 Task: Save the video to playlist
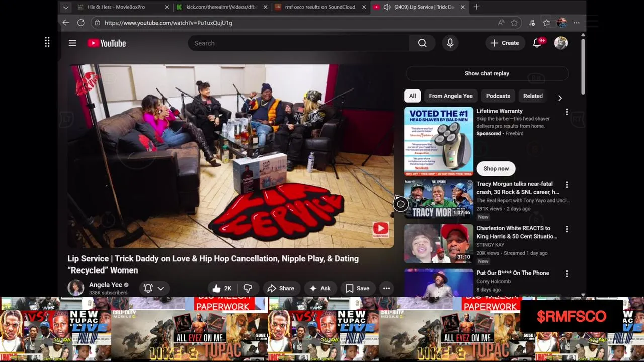[358, 288]
